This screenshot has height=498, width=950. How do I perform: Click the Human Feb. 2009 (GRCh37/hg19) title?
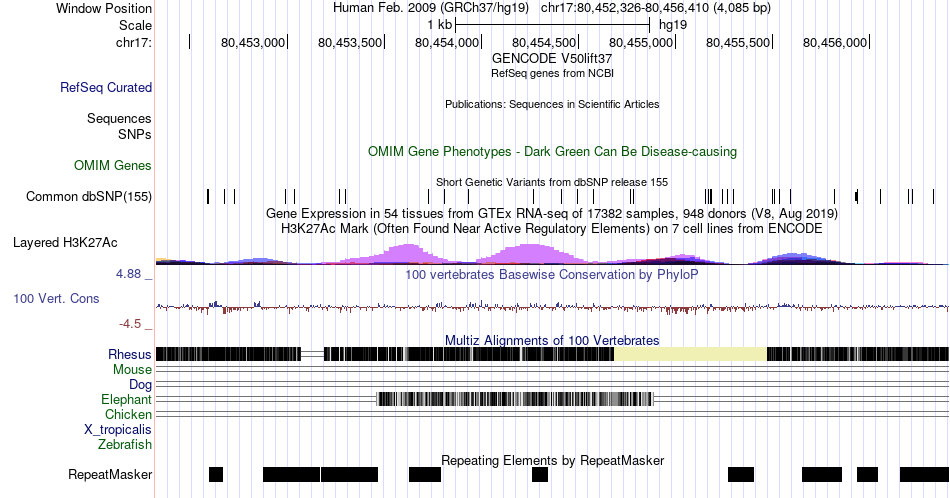point(431,8)
